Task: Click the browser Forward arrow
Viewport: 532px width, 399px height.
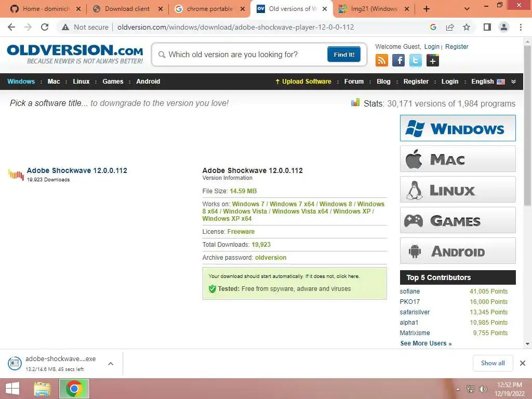Action: 28,27
